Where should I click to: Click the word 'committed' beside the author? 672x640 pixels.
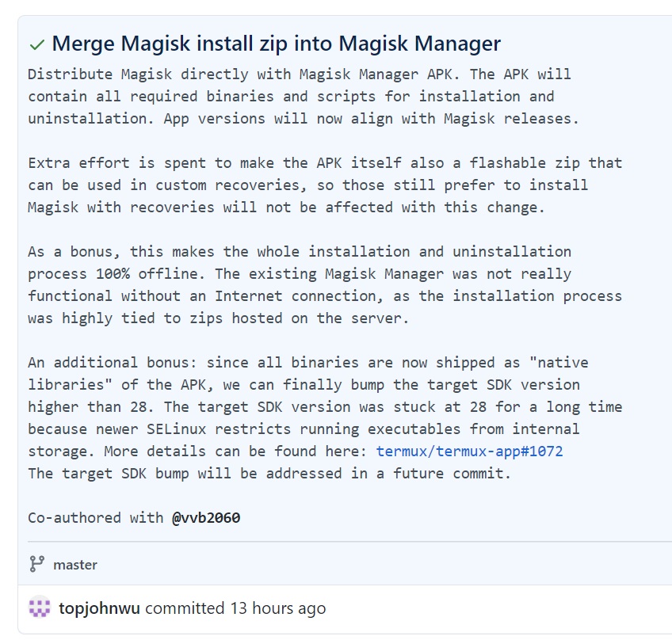(185, 608)
